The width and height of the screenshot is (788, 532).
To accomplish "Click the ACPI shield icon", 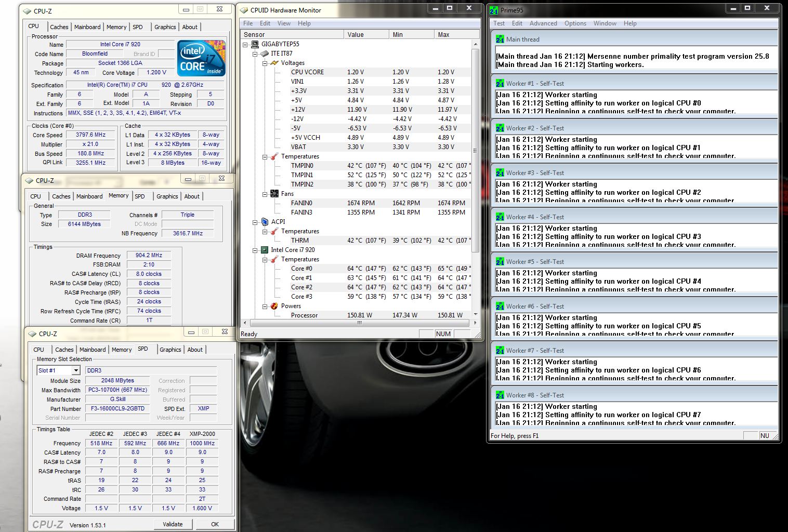I will (x=265, y=222).
